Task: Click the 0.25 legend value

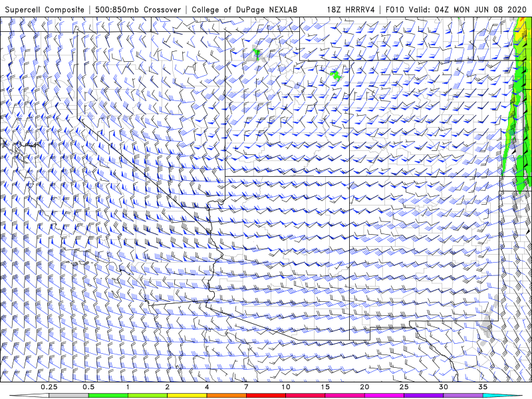Action: coord(49,387)
